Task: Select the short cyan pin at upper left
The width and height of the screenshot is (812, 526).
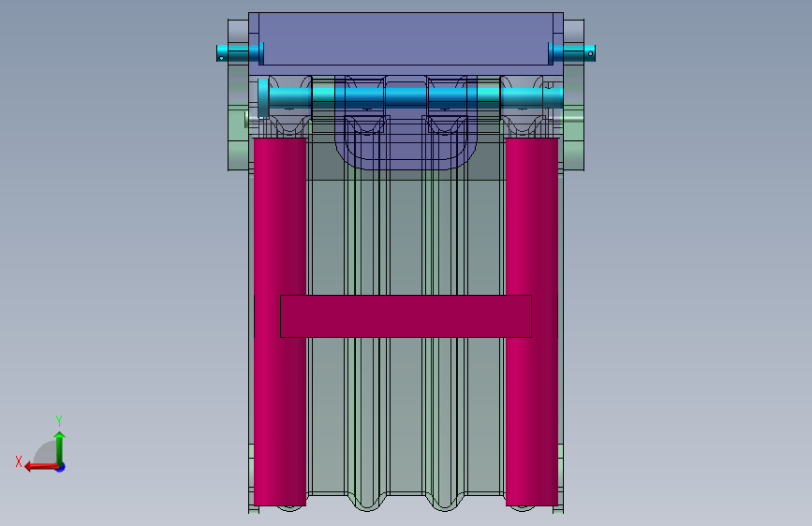Action: pos(240,53)
